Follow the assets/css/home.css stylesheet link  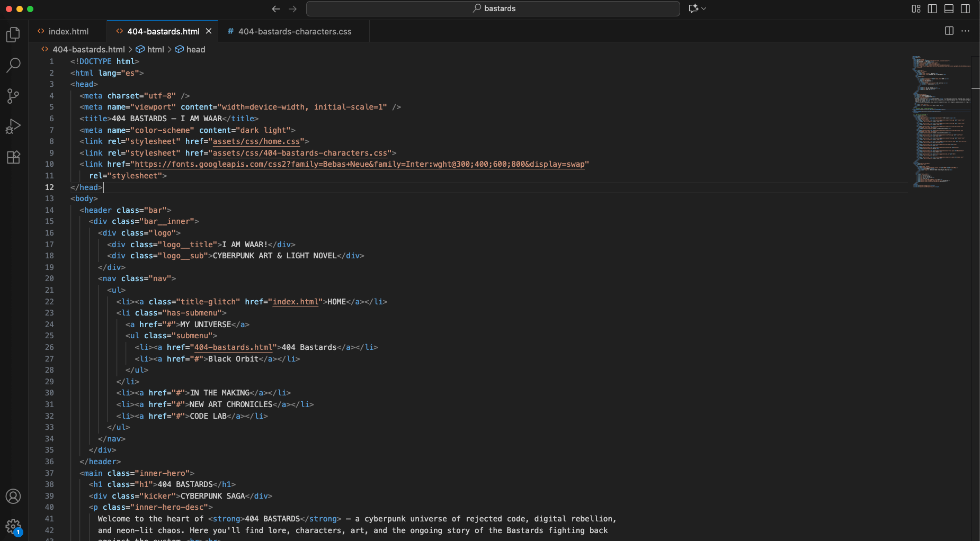[x=256, y=141]
